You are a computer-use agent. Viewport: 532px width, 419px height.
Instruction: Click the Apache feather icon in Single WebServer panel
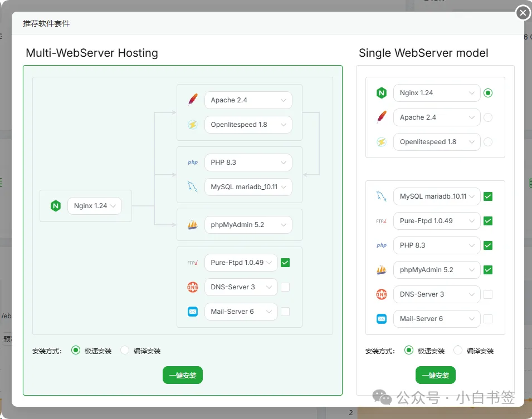click(382, 117)
